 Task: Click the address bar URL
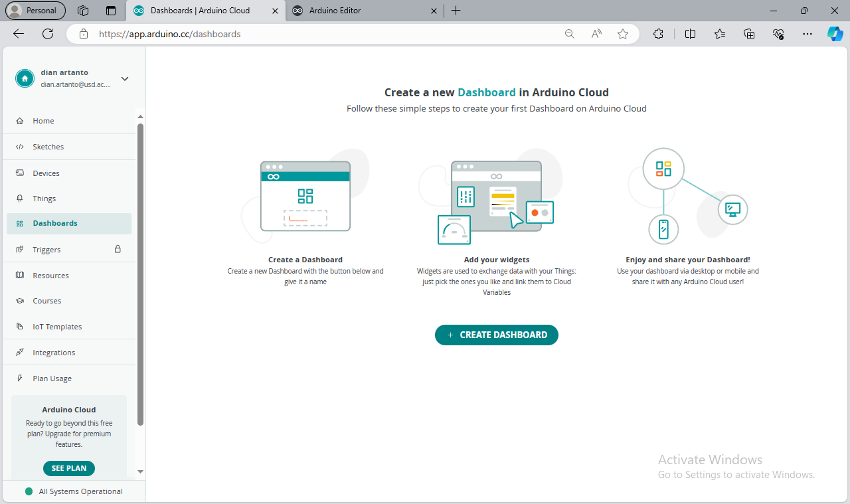(x=170, y=34)
